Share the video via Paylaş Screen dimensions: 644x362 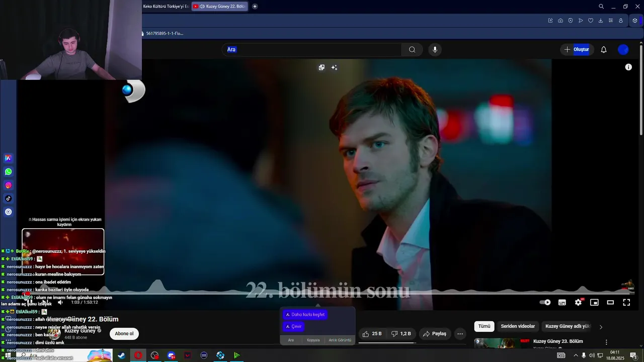click(x=435, y=334)
